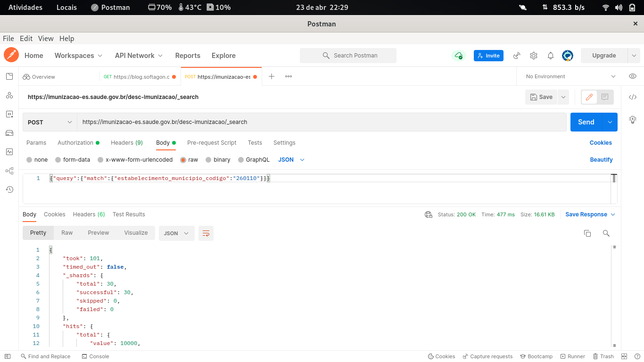The height and width of the screenshot is (362, 644).
Task: Click the Environment quick look eye icon
Action: 632,76
